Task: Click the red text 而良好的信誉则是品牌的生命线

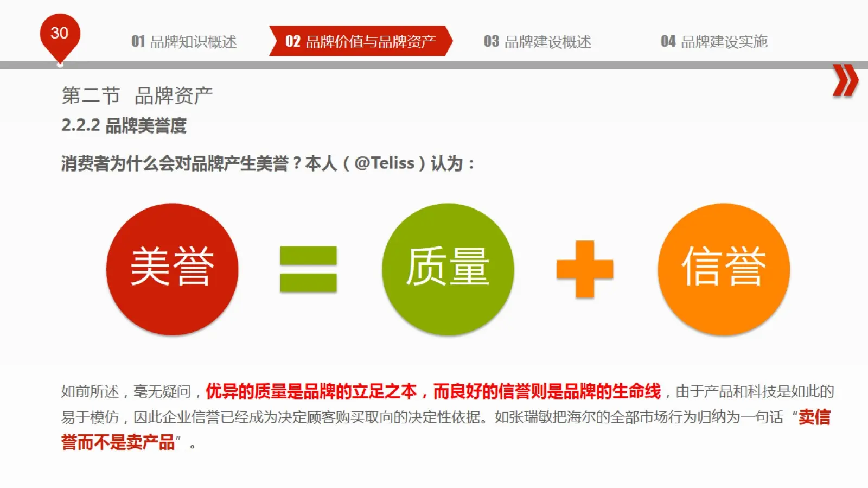Action: pyautogui.click(x=547, y=391)
